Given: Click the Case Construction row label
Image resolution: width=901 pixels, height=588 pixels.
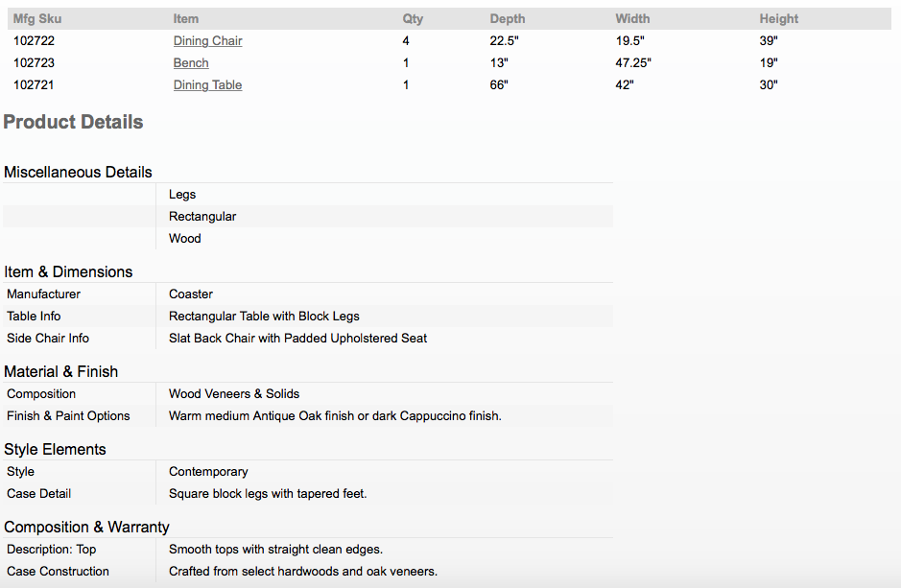Looking at the screenshot, I should (x=58, y=572).
